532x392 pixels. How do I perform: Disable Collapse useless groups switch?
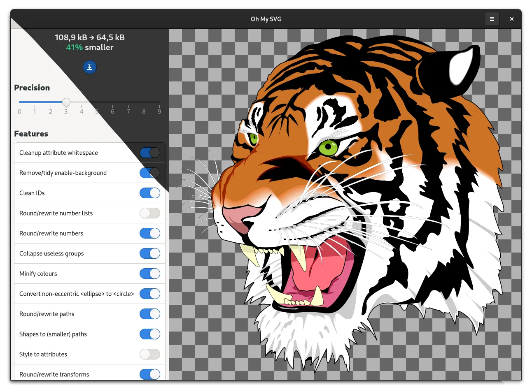[x=150, y=253]
